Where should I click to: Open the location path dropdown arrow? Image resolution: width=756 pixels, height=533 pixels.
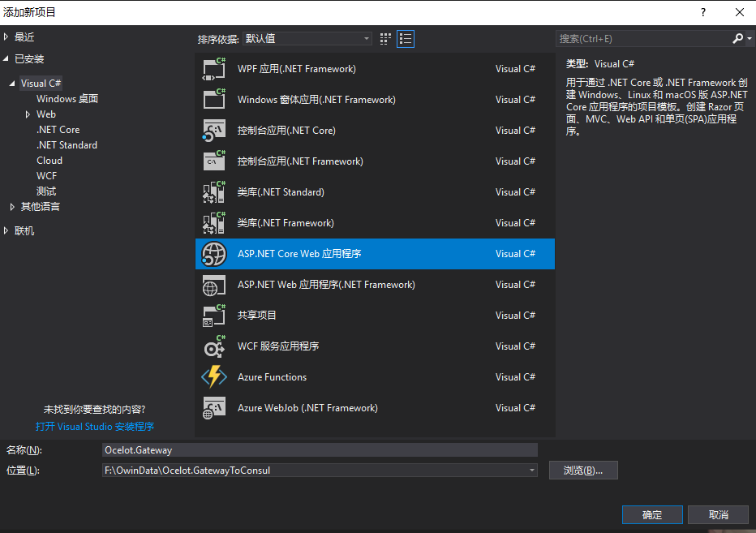(x=532, y=471)
